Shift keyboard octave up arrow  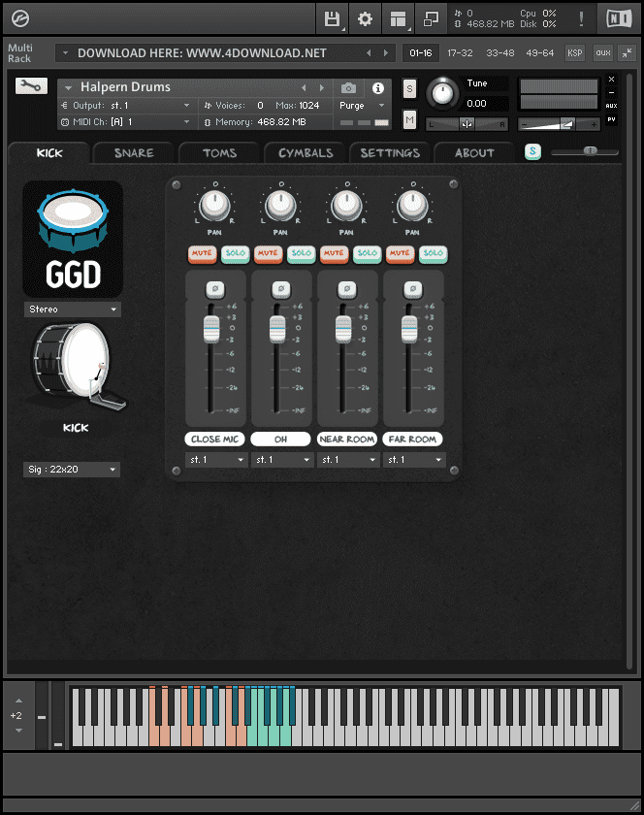click(x=18, y=701)
